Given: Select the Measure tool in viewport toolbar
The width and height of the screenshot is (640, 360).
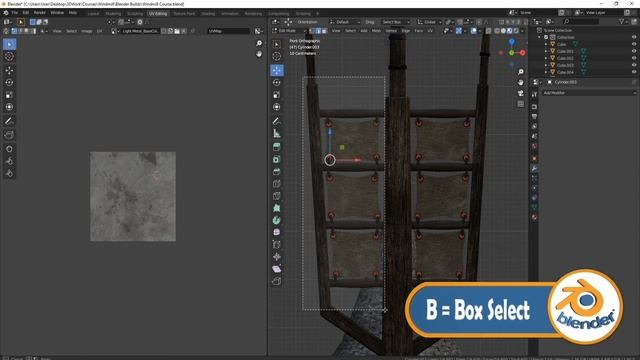Looking at the screenshot, I should (x=277, y=133).
